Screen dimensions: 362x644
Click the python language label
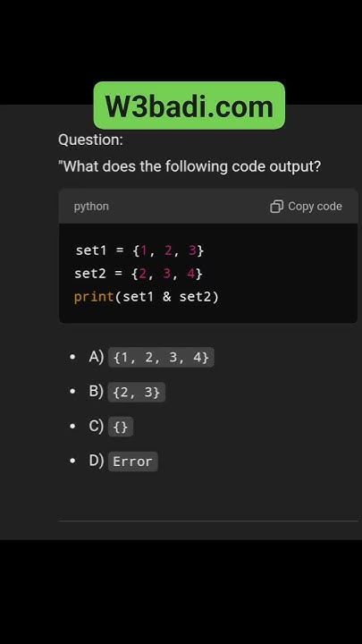[91, 207]
